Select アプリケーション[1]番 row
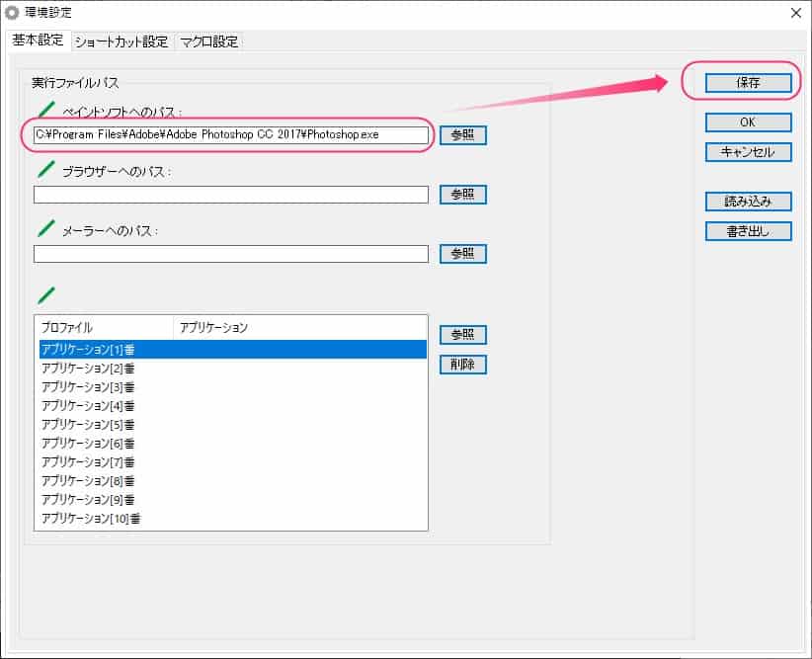The width and height of the screenshot is (812, 659). click(232, 349)
